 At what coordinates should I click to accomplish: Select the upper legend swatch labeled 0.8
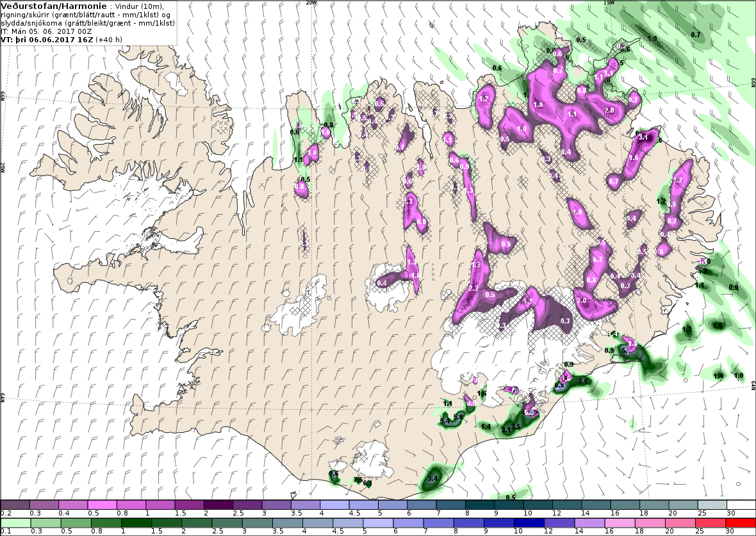(x=131, y=505)
